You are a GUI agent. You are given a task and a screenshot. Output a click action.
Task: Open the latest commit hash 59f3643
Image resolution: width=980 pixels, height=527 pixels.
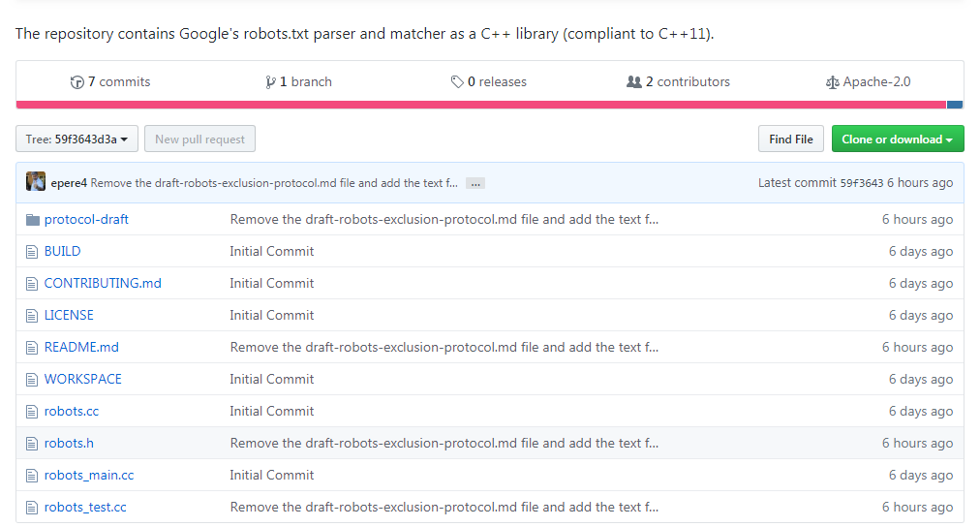pos(861,183)
